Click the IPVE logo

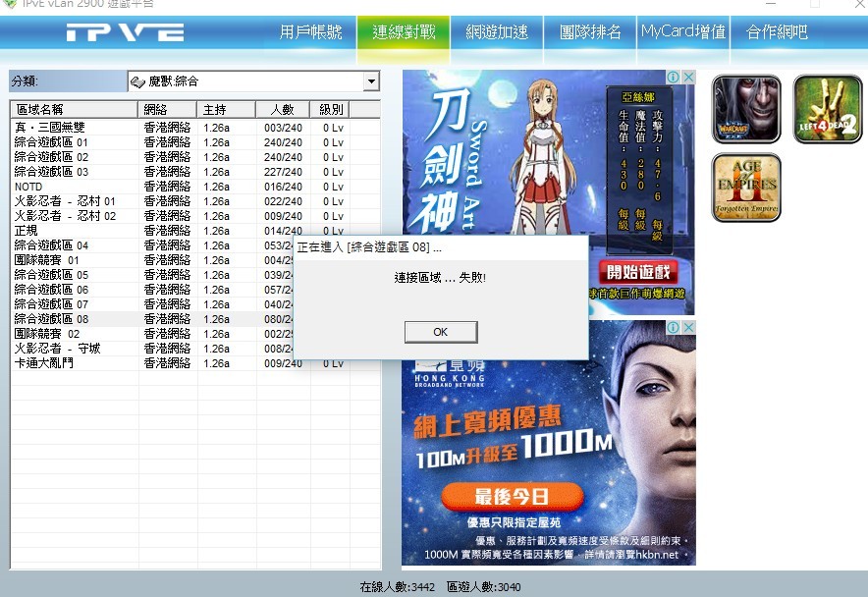(125, 32)
